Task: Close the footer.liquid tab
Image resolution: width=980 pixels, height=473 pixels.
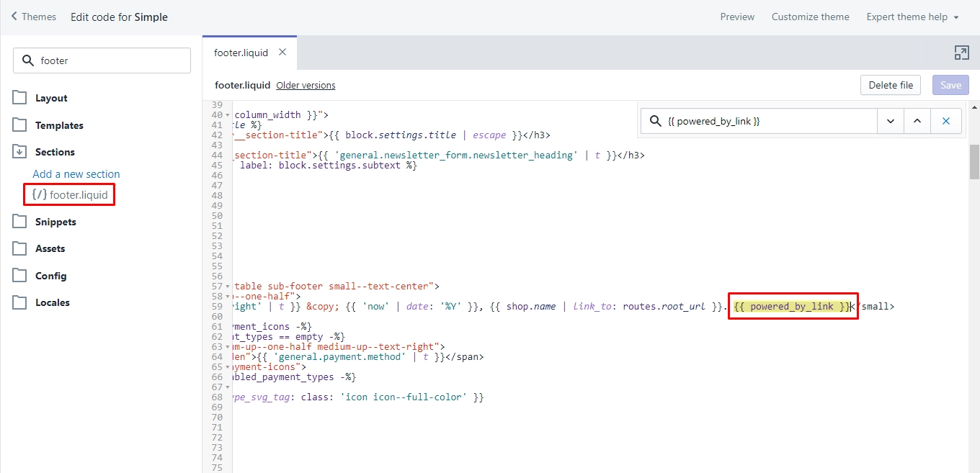Action: pos(282,52)
